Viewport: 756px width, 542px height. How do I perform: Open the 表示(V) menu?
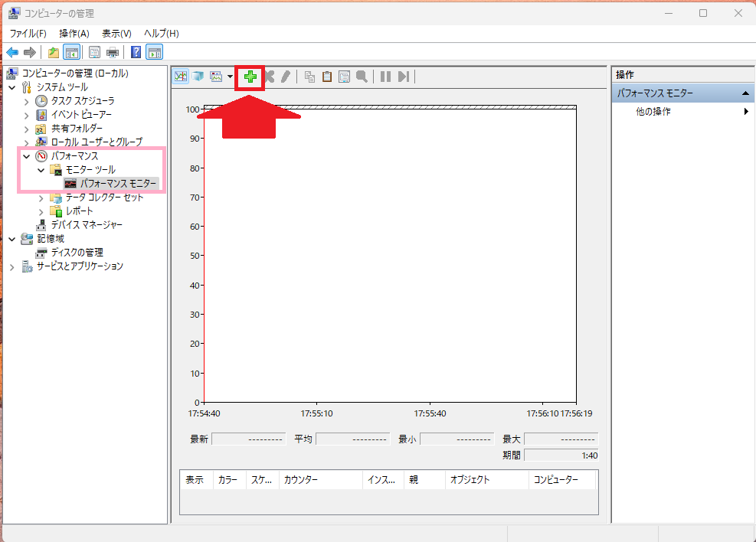tap(116, 34)
